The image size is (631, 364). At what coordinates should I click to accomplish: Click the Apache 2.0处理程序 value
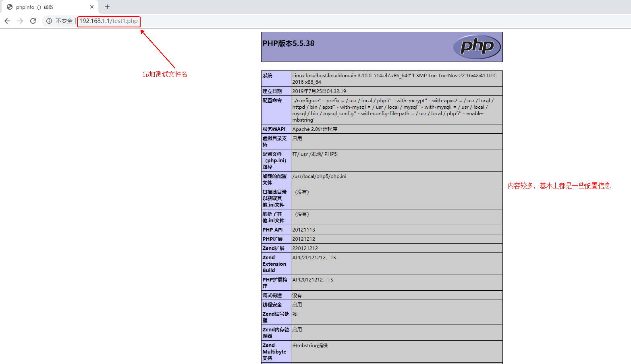coord(315,129)
